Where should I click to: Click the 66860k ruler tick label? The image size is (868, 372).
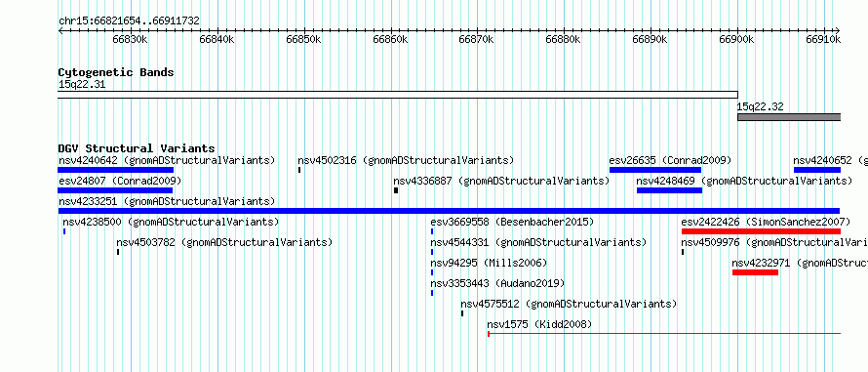coord(390,39)
